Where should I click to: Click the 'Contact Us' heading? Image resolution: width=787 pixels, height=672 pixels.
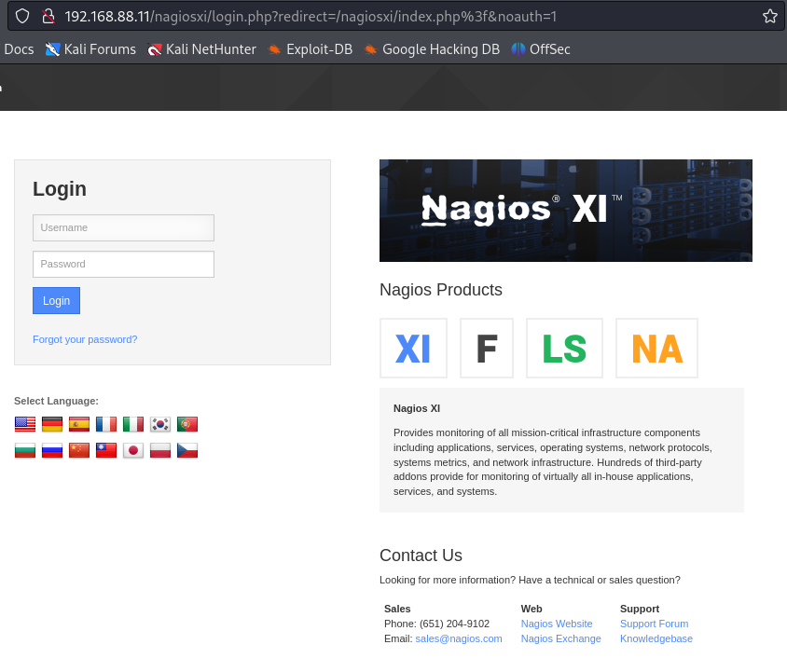421,555
